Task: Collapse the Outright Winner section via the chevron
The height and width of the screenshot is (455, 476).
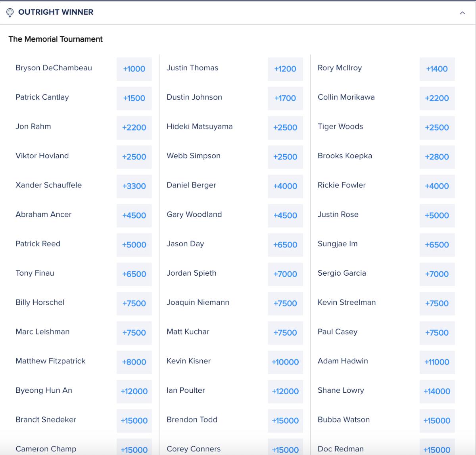Action: (462, 12)
